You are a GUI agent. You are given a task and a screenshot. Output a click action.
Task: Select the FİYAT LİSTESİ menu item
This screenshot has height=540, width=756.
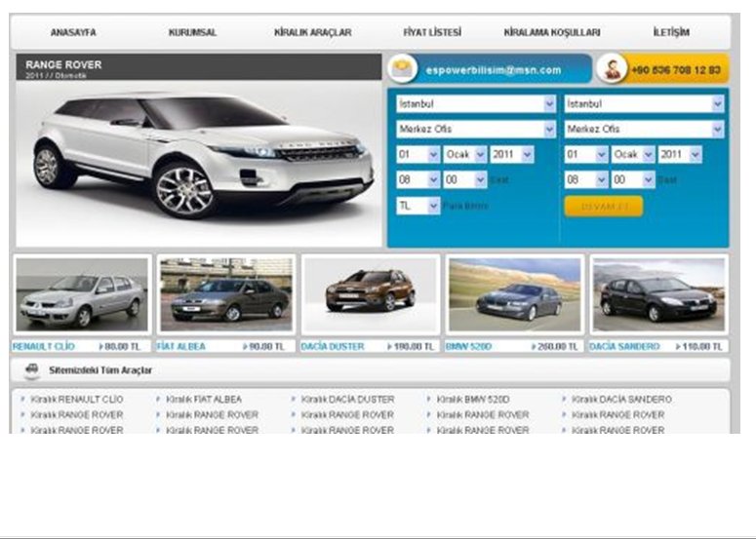point(432,32)
